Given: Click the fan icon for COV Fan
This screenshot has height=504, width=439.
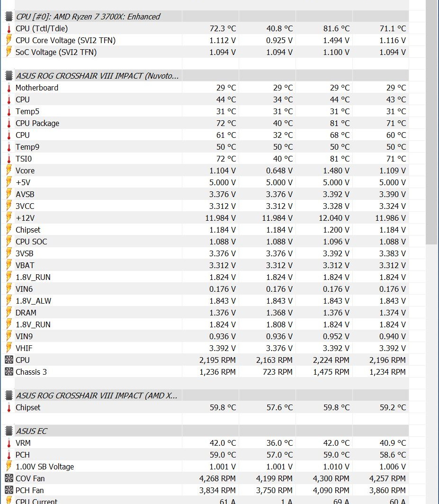Looking at the screenshot, I should click(9, 478).
